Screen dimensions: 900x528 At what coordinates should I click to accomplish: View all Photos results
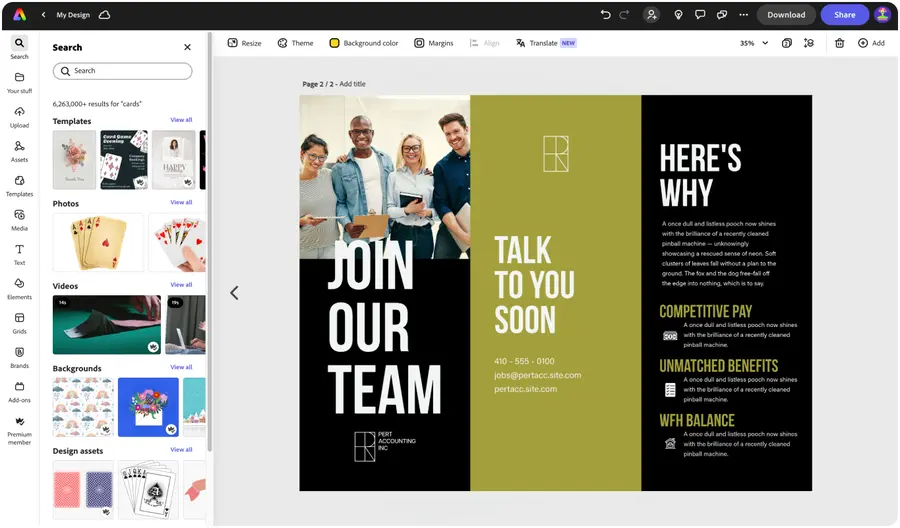point(181,202)
